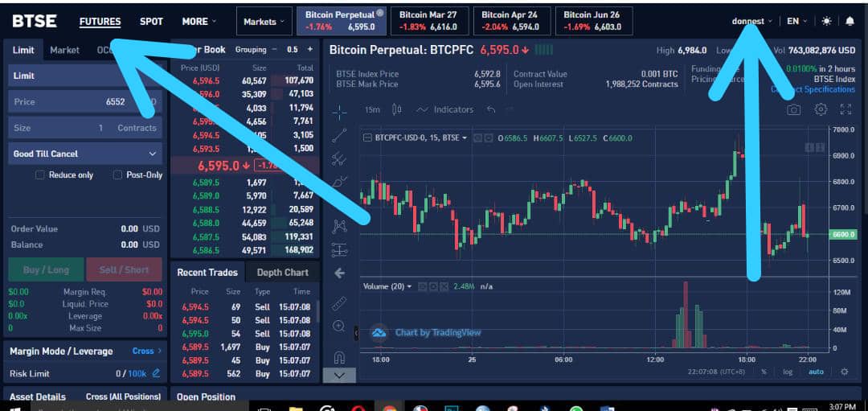Image resolution: width=868 pixels, height=411 pixels.
Task: Switch to the Market order tab
Action: tap(65, 50)
